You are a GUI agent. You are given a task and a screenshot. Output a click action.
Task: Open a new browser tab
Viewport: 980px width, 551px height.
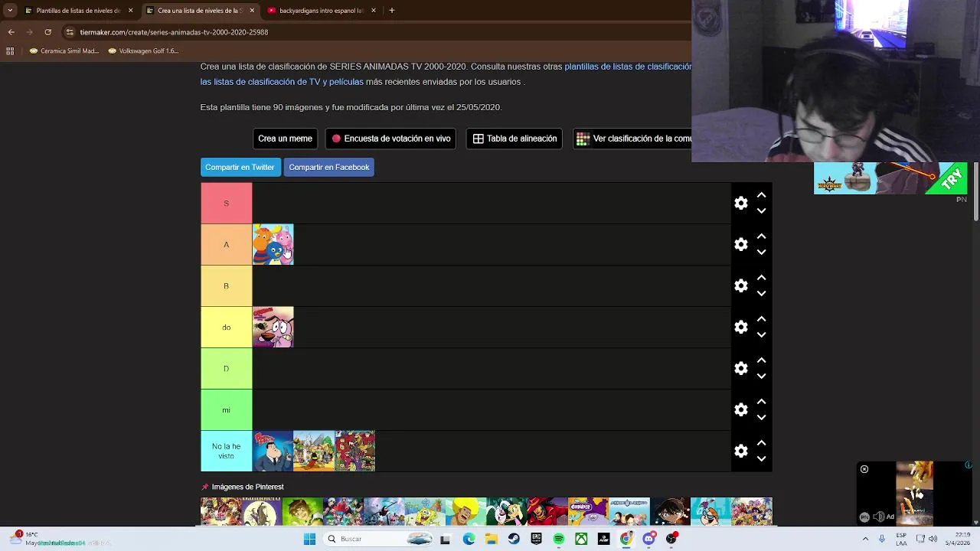pyautogui.click(x=391, y=11)
